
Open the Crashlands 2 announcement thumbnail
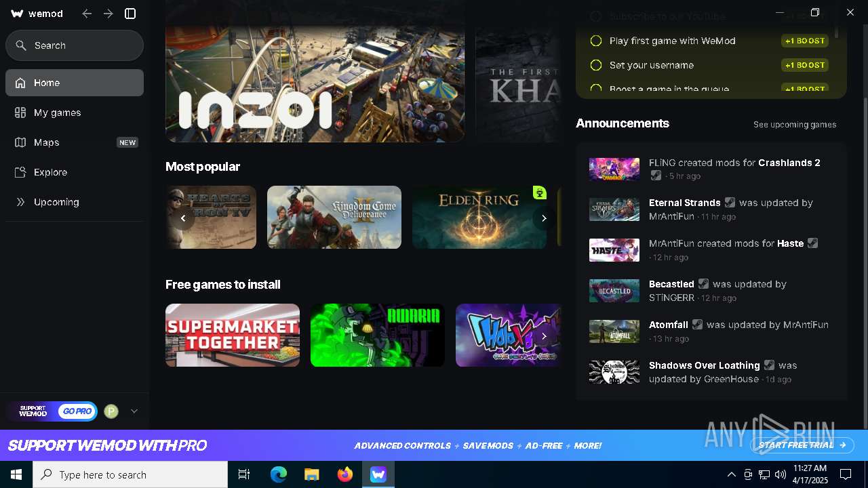[x=614, y=169]
